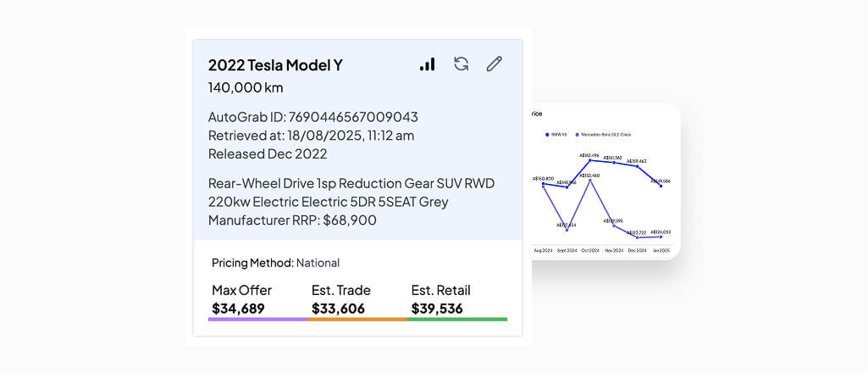868x373 pixels.
Task: Click the Nov 2024 BMW data point
Action: 614,163
